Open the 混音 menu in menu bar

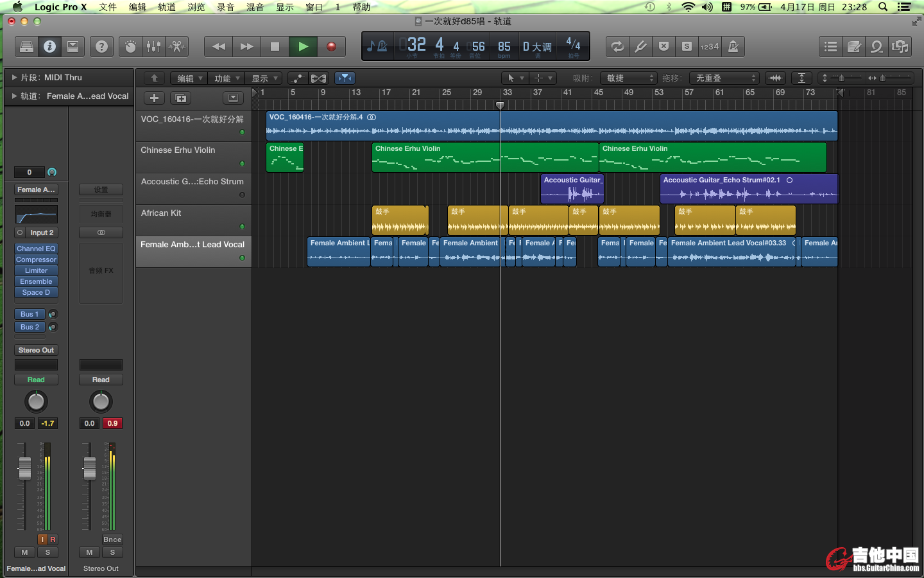tap(255, 7)
